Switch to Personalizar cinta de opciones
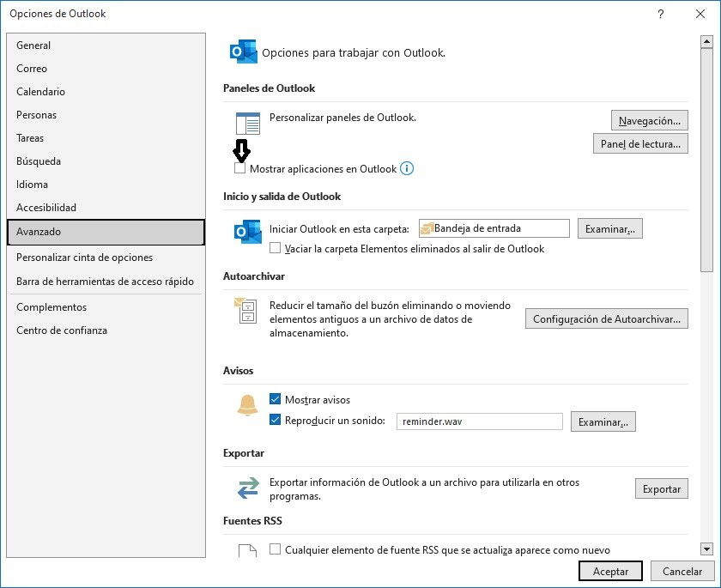 pyautogui.click(x=84, y=258)
